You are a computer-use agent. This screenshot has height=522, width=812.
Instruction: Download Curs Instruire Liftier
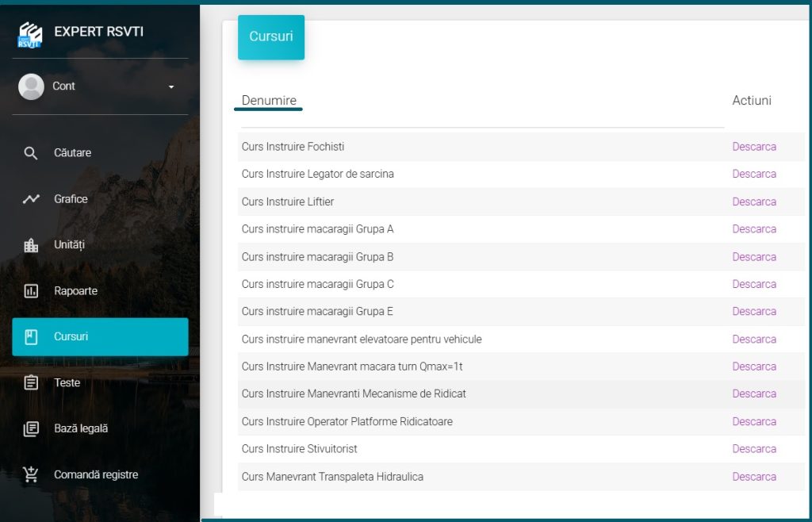coord(753,202)
